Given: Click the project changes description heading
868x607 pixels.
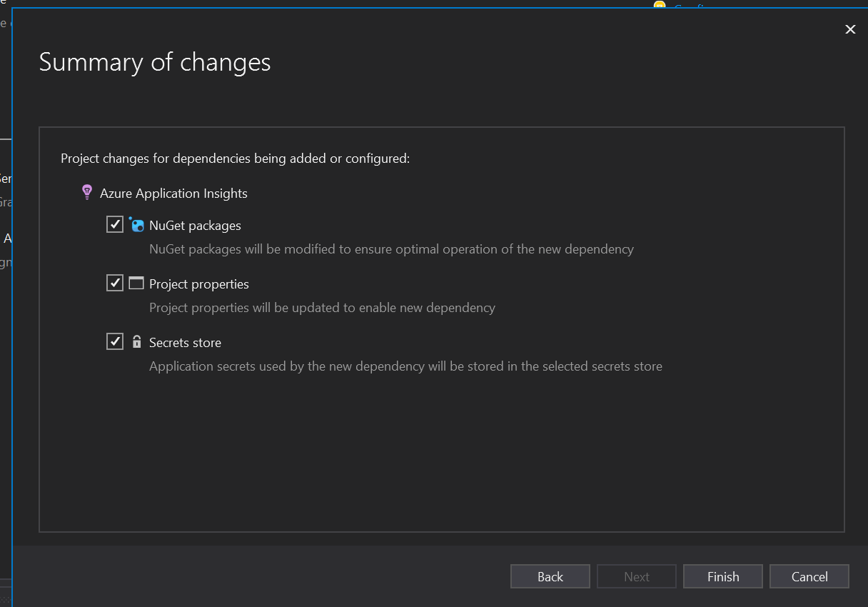Looking at the screenshot, I should coord(236,158).
